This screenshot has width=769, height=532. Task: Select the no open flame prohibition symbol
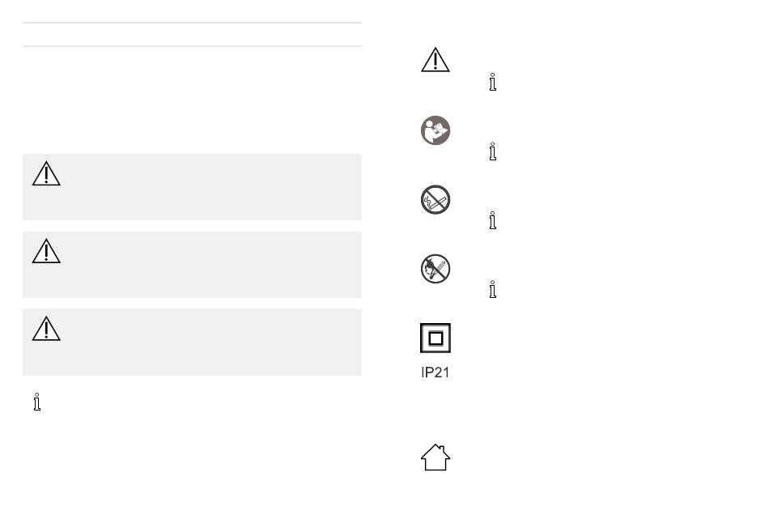[x=435, y=269]
